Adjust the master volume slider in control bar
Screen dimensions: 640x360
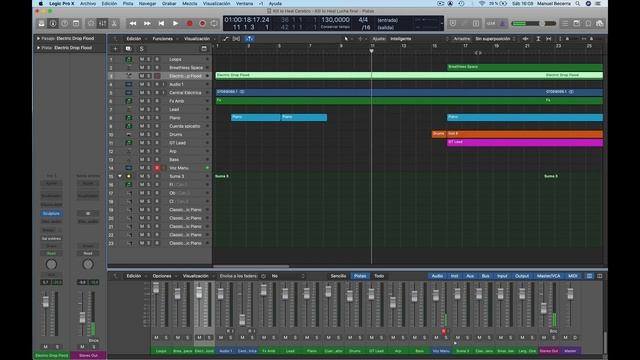(x=533, y=24)
